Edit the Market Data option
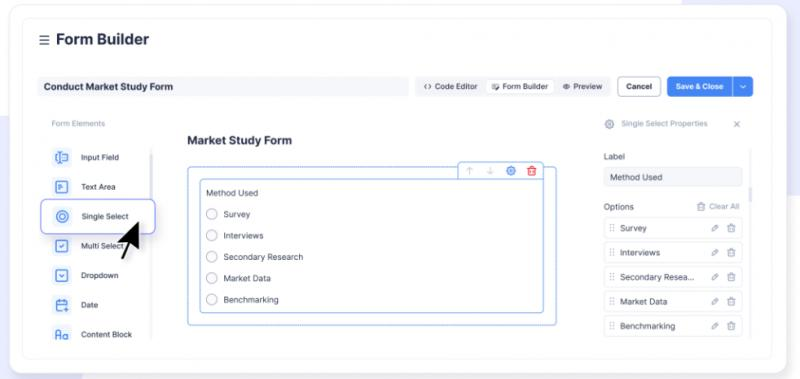The image size is (800, 379). click(x=715, y=301)
